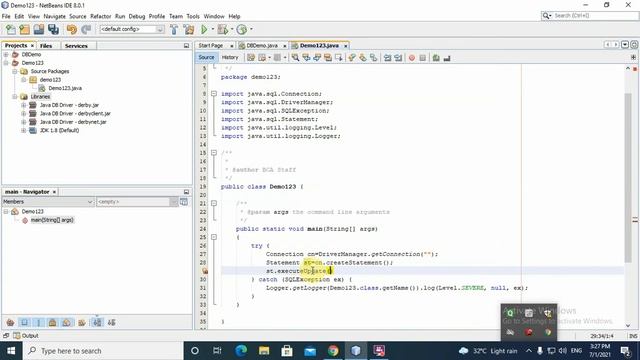The image size is (640, 360).
Task: Switch to the Services tab
Action: click(76, 46)
